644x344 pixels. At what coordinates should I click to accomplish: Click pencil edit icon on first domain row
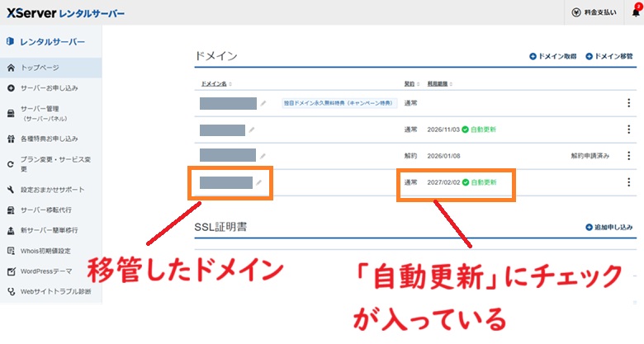coord(263,104)
